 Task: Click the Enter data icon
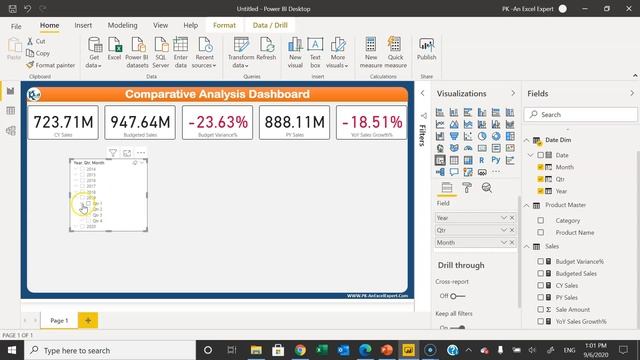pyautogui.click(x=180, y=52)
